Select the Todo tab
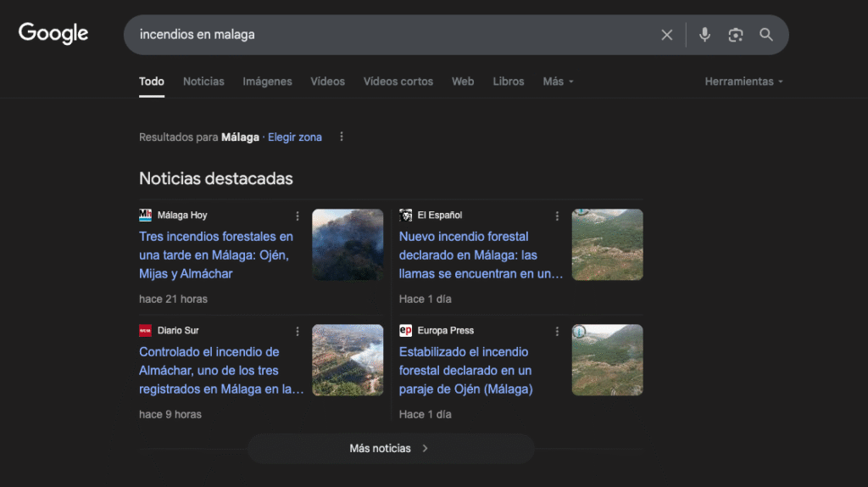Screen dimensions: 868x487 (151, 81)
